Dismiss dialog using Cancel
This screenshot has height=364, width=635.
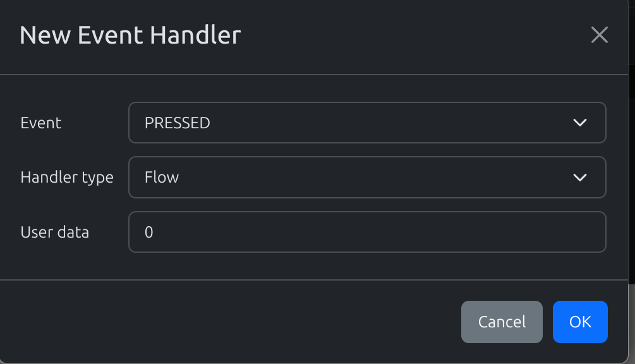click(502, 322)
